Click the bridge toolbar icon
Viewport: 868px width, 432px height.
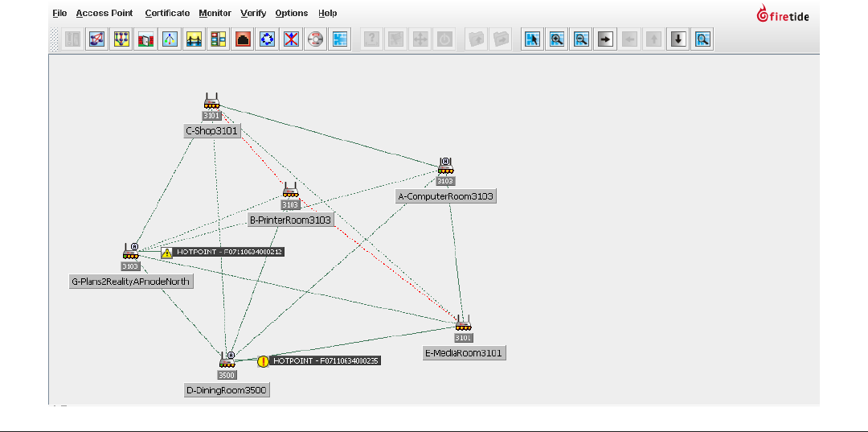point(194,39)
